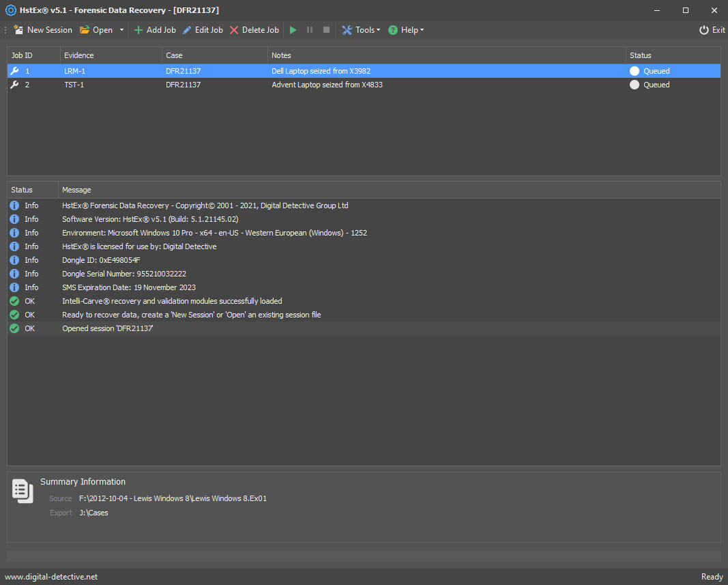Screen dimensions: 728x585
Task: Open the Help menu
Action: (x=406, y=30)
